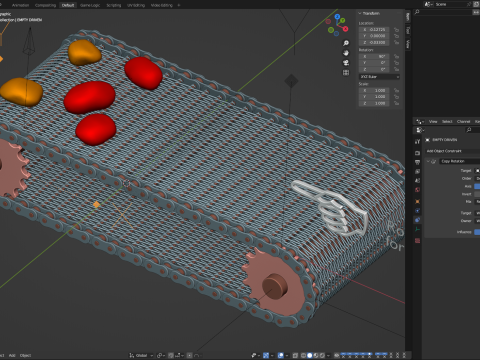
Task: Open Tool tab in viewport sidebar
Action: (408, 31)
